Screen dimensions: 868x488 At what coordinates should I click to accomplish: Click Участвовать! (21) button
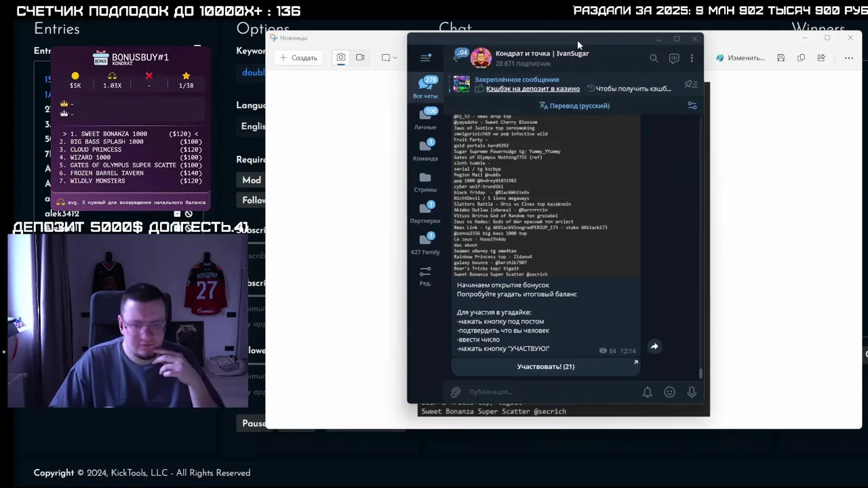(546, 367)
